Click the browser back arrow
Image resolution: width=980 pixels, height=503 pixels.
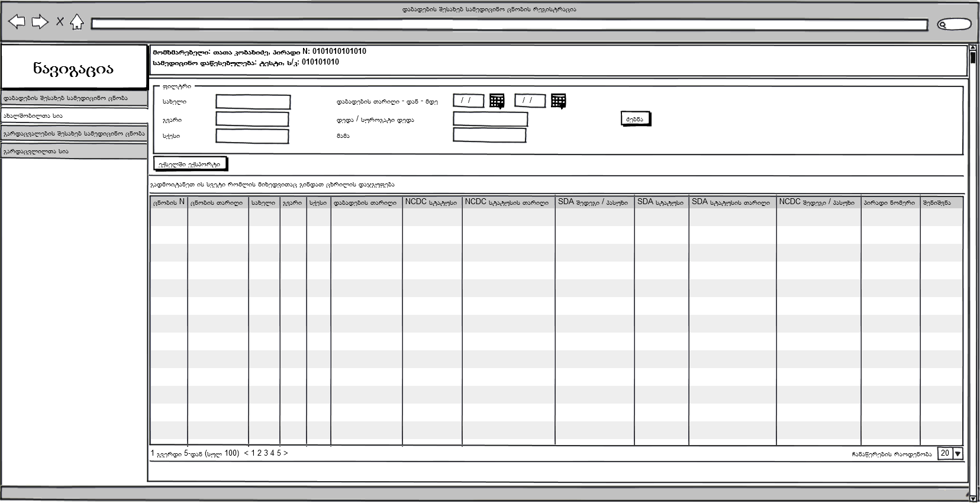tap(17, 22)
